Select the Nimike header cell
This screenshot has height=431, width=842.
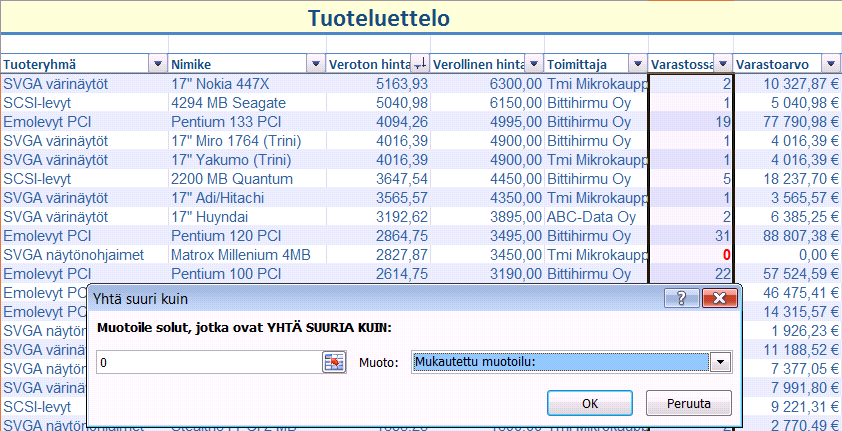(237, 64)
